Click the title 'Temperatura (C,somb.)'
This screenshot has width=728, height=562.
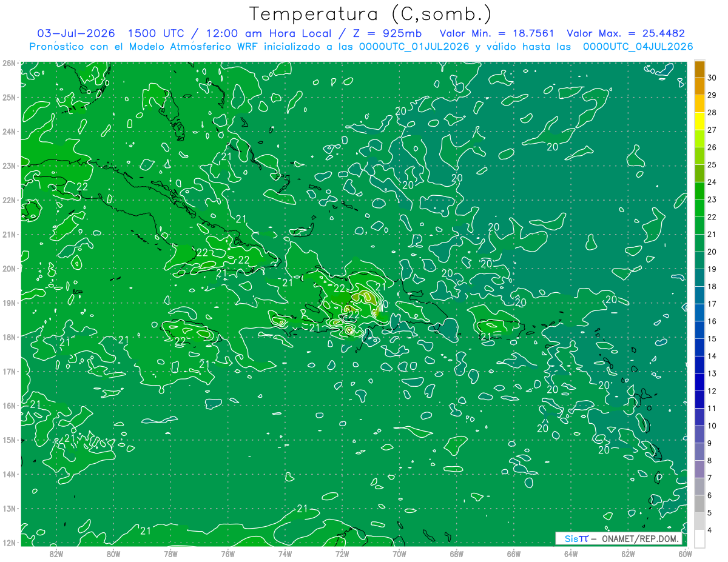(370, 15)
